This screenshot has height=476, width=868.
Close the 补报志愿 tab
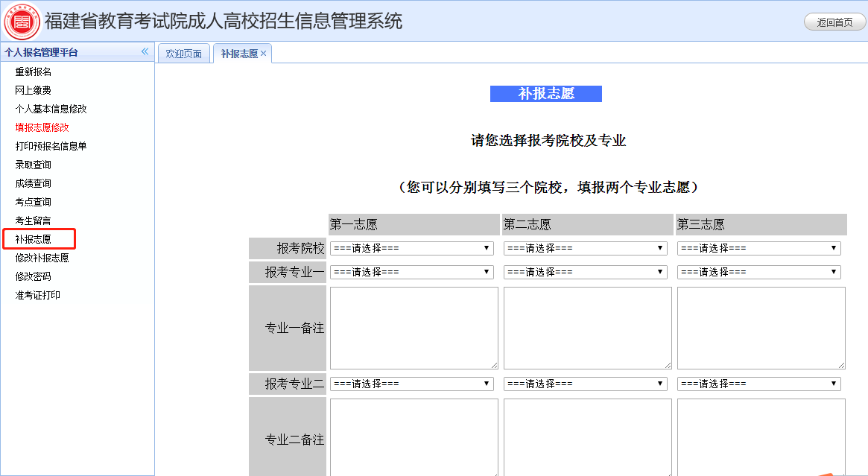pyautogui.click(x=264, y=54)
